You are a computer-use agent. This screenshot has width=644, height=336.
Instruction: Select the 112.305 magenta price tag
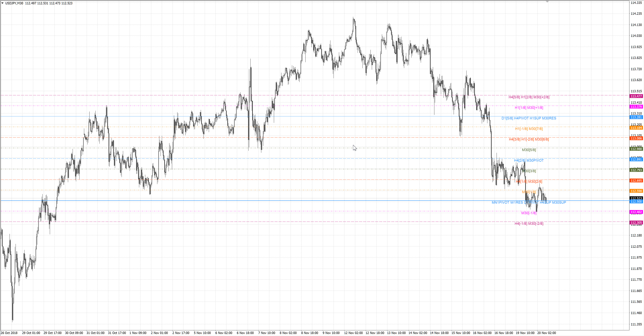(x=636, y=223)
